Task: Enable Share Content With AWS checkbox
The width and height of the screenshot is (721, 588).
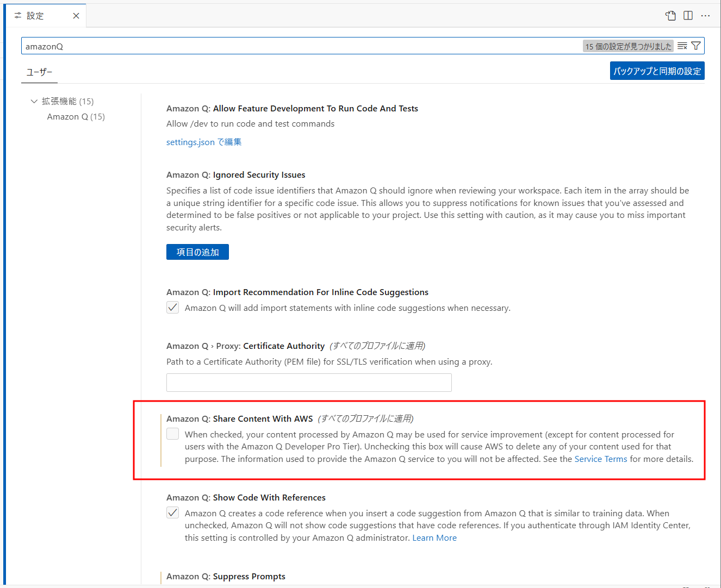Action: pos(173,434)
